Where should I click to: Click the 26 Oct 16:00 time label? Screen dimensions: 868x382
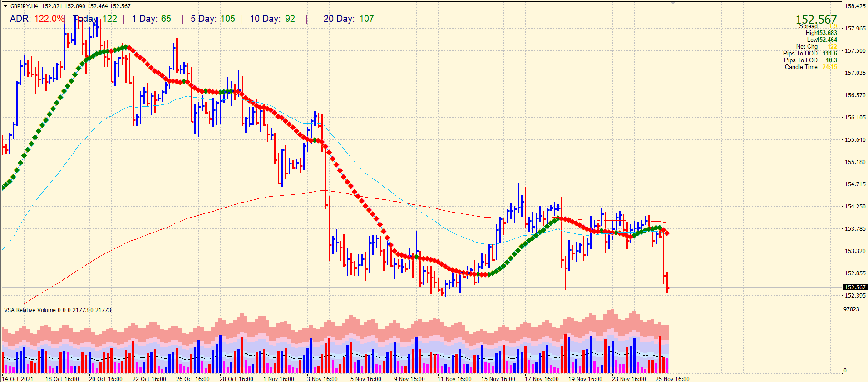click(193, 379)
